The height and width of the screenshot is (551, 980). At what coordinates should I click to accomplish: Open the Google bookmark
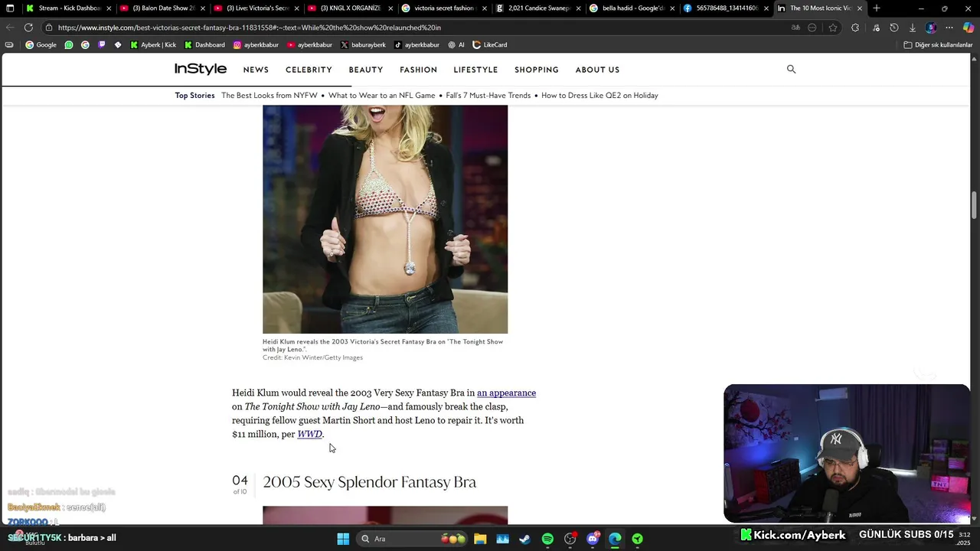[41, 44]
